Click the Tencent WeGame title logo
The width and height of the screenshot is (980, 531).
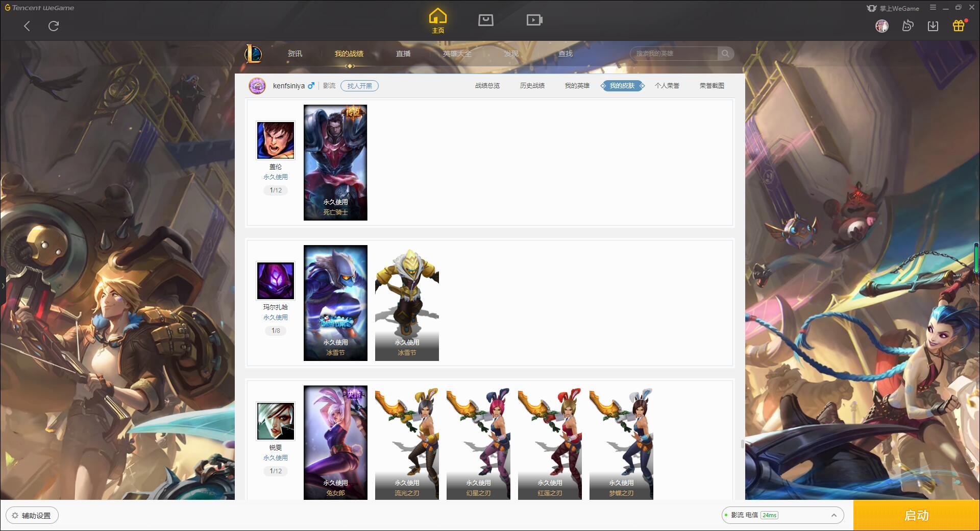(40, 8)
